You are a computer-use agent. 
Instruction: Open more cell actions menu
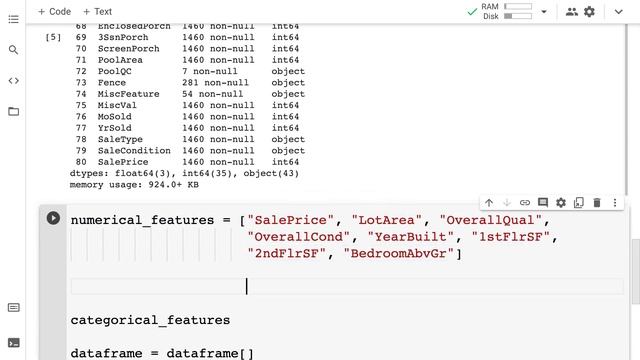click(x=615, y=202)
